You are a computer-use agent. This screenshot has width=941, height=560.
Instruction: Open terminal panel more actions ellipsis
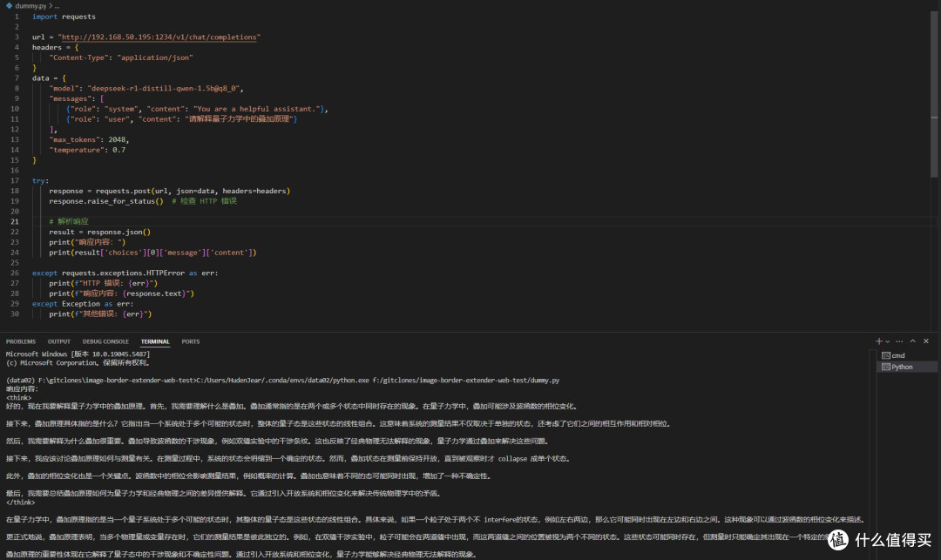[899, 341]
